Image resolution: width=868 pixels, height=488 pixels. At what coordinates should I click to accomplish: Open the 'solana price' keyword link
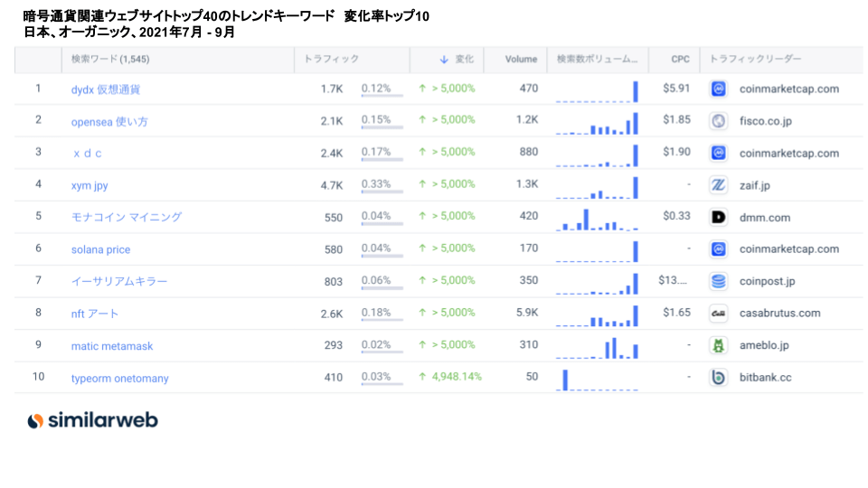coord(100,249)
